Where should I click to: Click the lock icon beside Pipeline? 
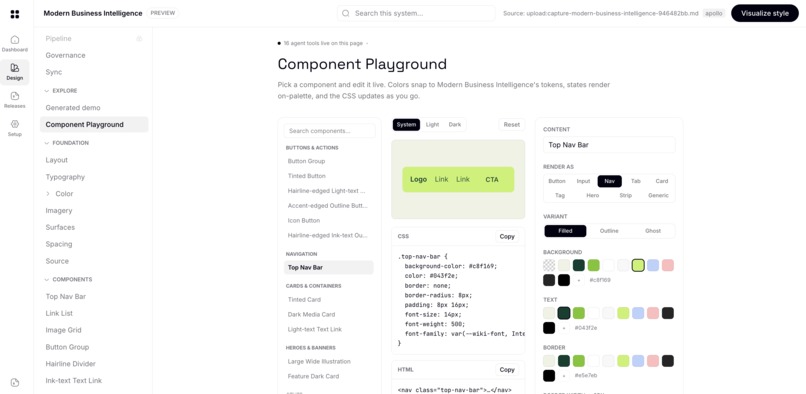(x=139, y=39)
